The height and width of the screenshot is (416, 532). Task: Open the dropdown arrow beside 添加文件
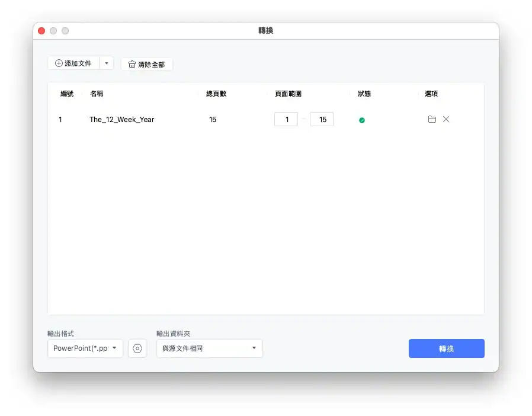(107, 63)
